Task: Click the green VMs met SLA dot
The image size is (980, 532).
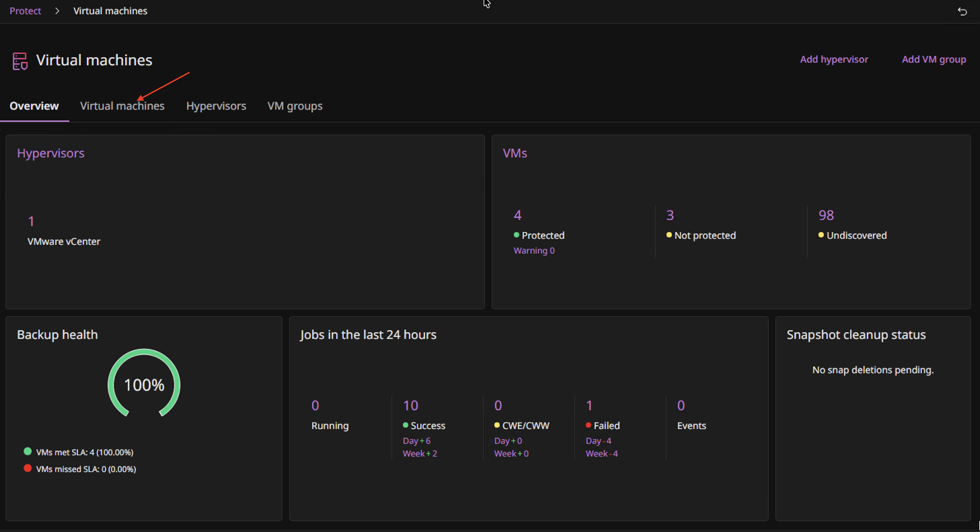Action: pos(27,451)
